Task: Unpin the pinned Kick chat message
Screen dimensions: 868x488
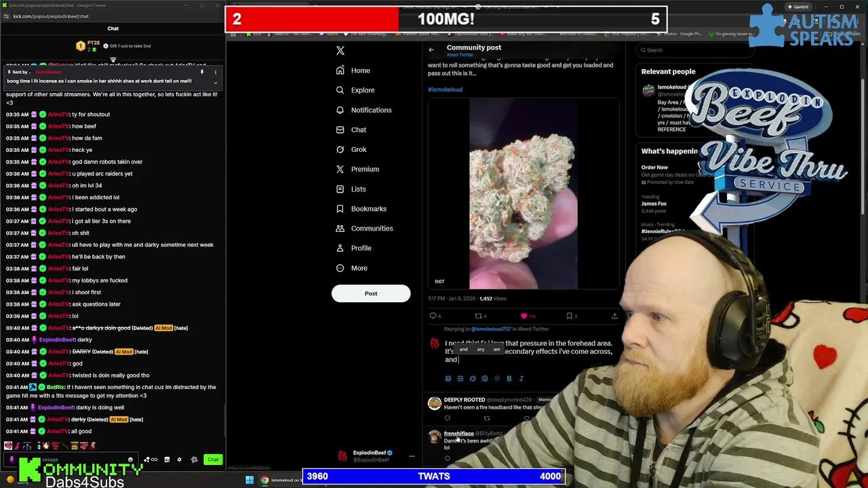Action: 201,72
